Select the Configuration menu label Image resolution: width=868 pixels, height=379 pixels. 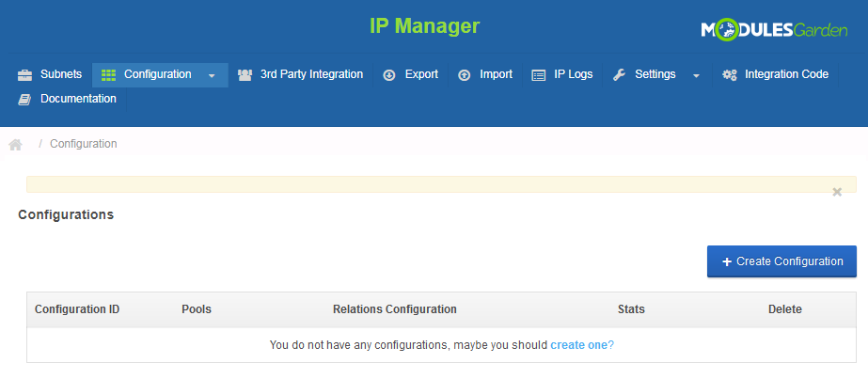(x=158, y=74)
